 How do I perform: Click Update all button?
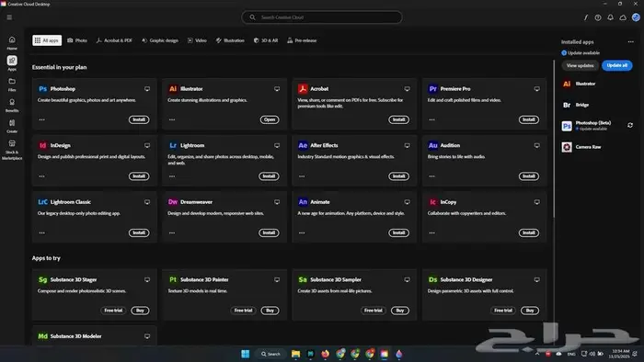[617, 65]
